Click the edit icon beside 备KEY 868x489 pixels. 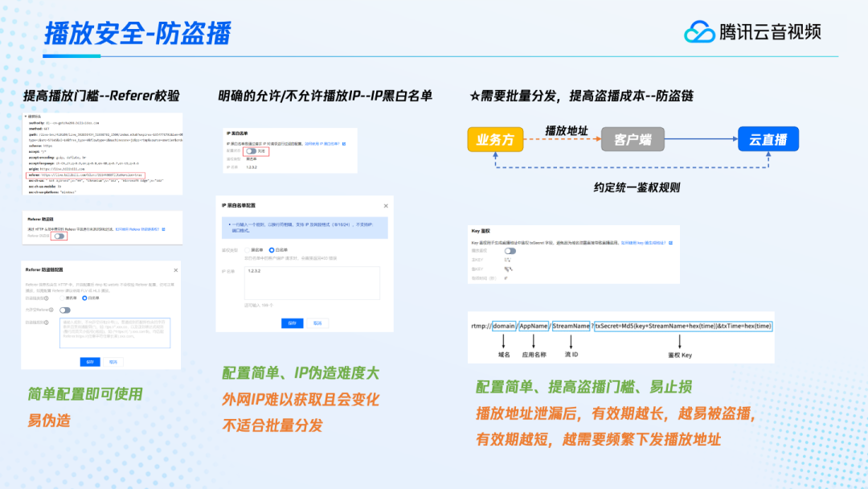coord(507,269)
